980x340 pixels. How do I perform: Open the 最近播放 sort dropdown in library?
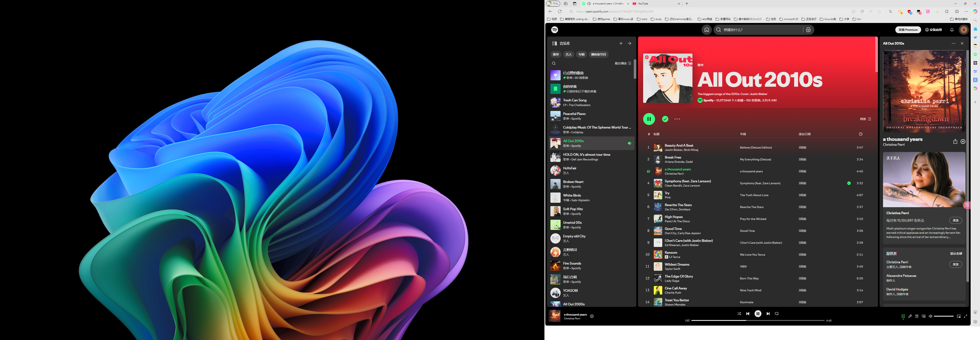[623, 64]
